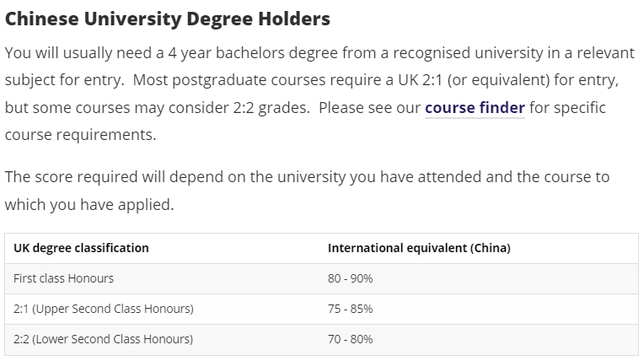
Task: Click the 80 - 90% score cell
Action: tap(350, 278)
